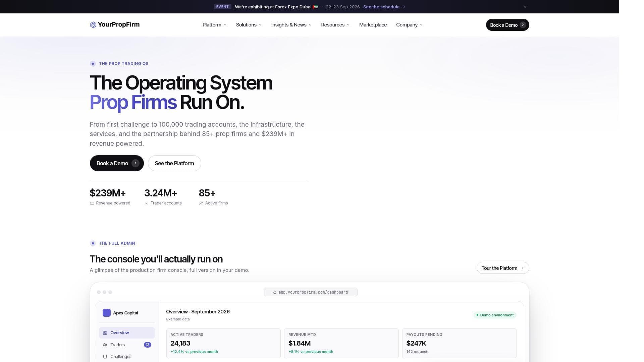Click See the Platform button
Screen dimensions: 644x362
tap(174, 163)
